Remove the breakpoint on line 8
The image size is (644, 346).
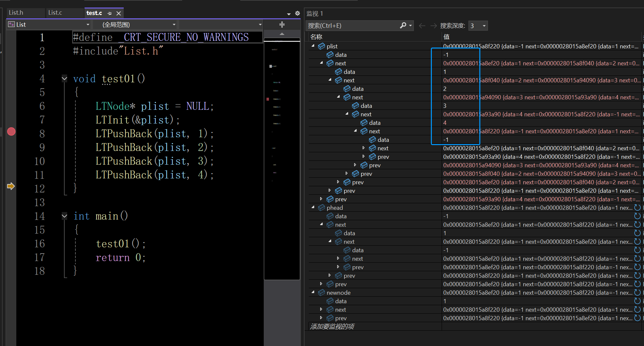coord(11,131)
